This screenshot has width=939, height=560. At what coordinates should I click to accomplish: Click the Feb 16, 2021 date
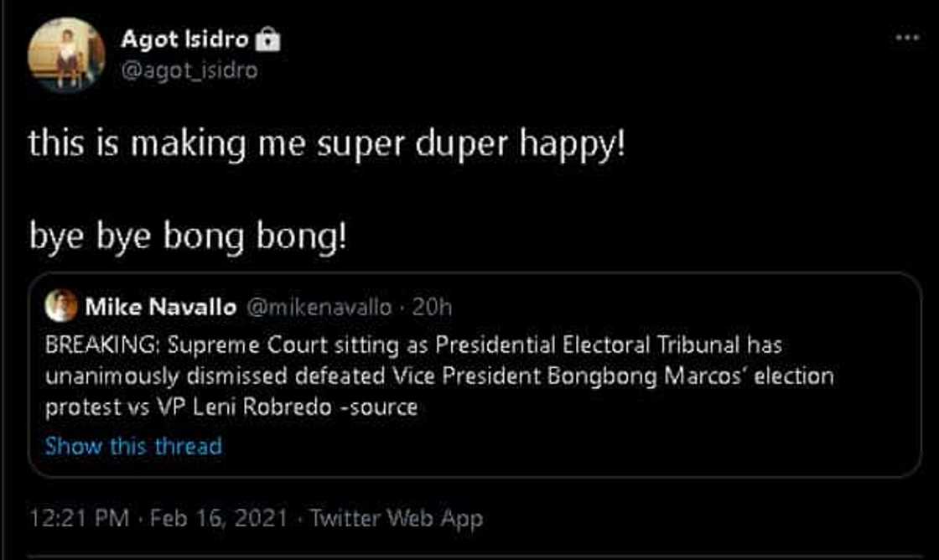click(219, 518)
